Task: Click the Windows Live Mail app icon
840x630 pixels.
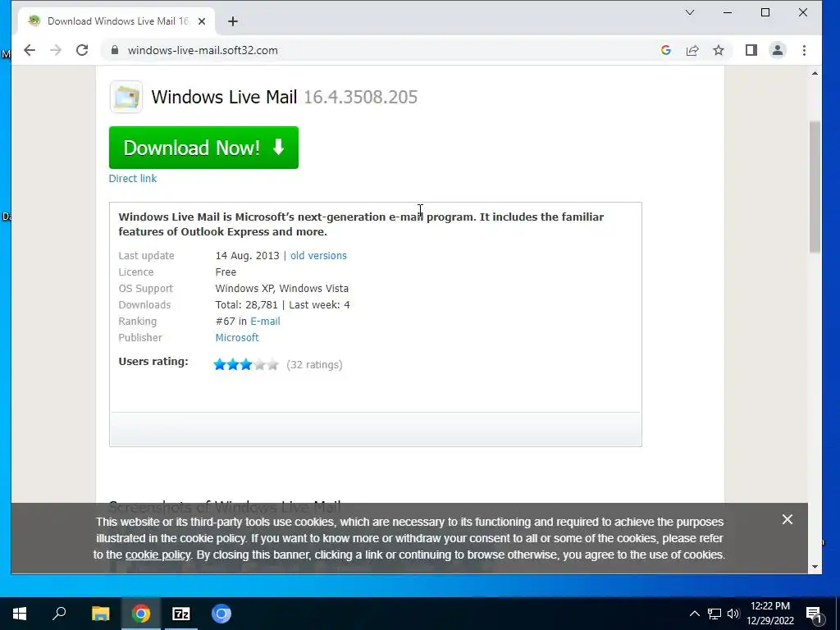Action: pos(126,97)
